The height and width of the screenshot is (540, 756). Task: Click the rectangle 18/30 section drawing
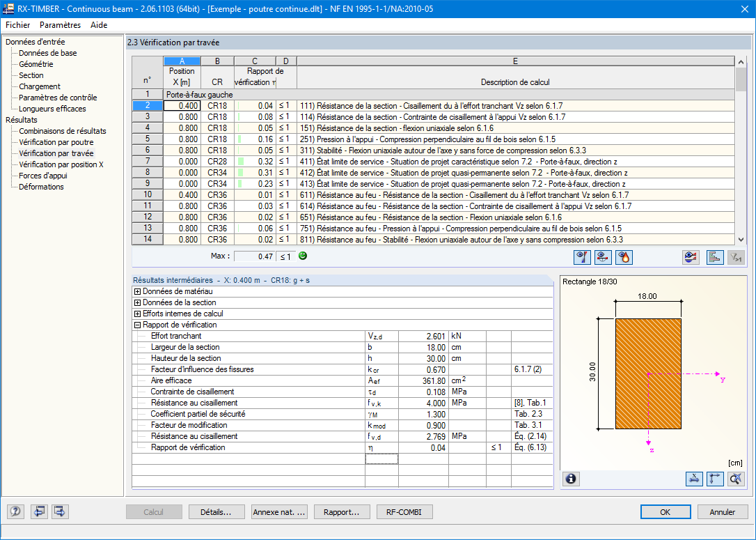[x=648, y=373]
